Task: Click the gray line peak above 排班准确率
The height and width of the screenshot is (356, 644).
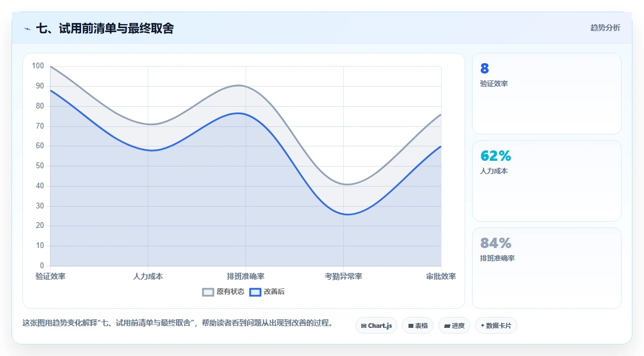Action: click(239, 86)
